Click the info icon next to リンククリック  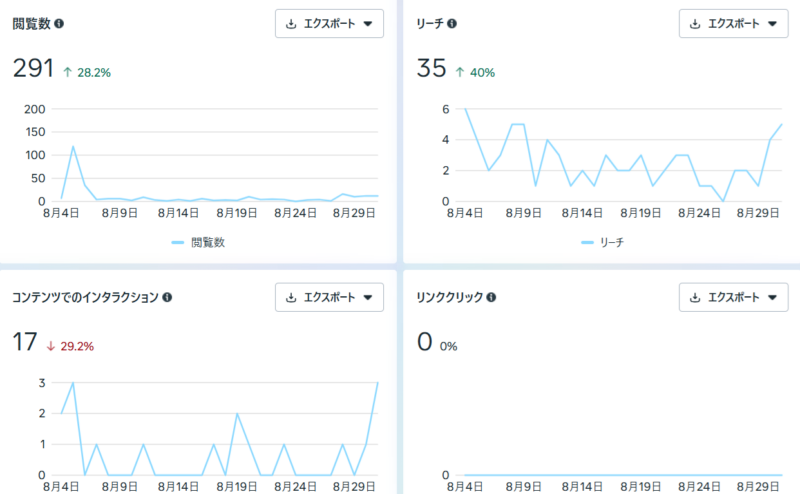tap(491, 297)
